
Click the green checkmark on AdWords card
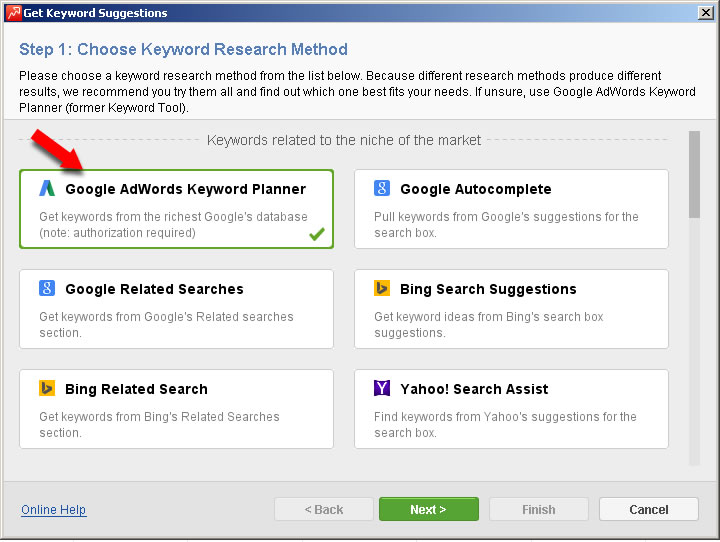(x=317, y=234)
